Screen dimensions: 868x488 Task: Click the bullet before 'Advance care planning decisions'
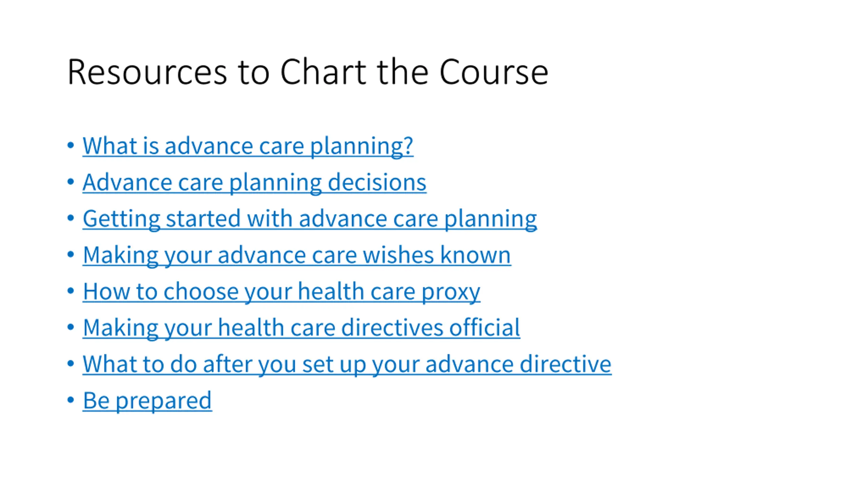[x=71, y=182]
